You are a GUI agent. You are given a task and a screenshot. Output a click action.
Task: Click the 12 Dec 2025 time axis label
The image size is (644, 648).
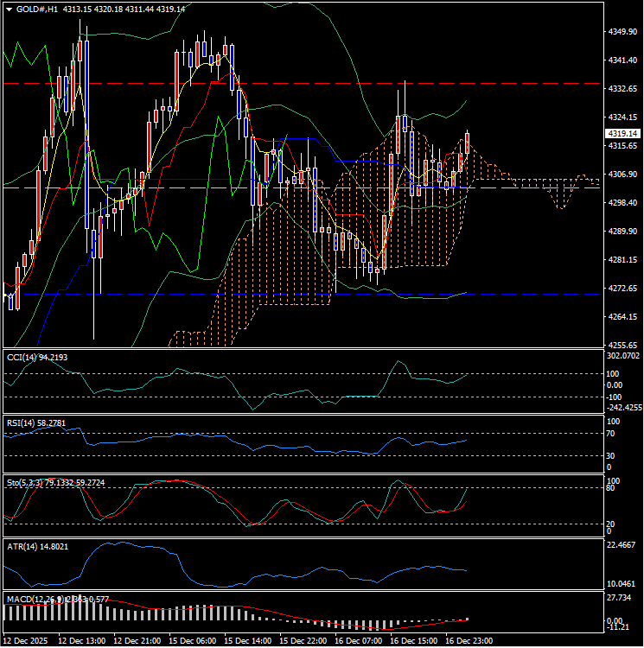click(26, 640)
